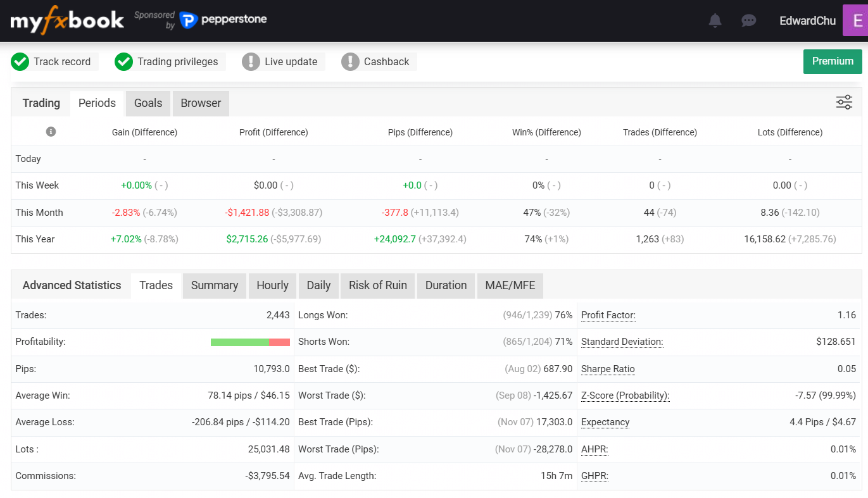This screenshot has width=868, height=498.
Task: Click the Trading privileges green checkmark
Action: [x=123, y=61]
